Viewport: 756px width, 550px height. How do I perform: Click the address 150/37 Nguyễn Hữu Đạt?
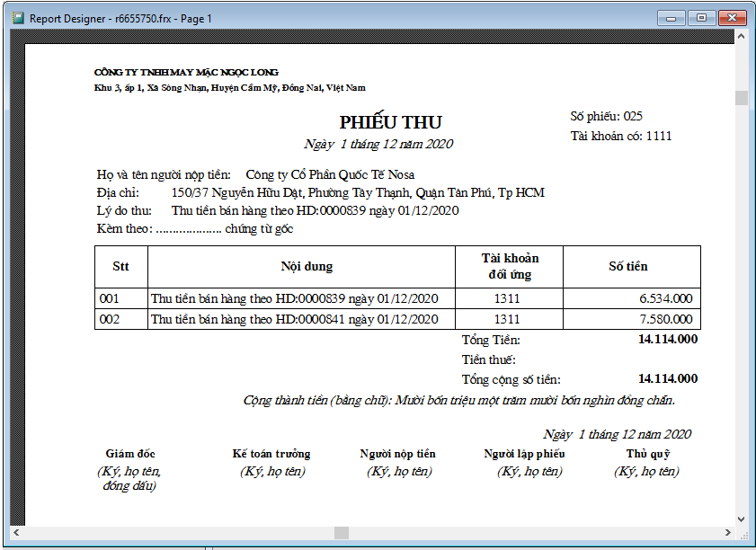click(x=358, y=193)
